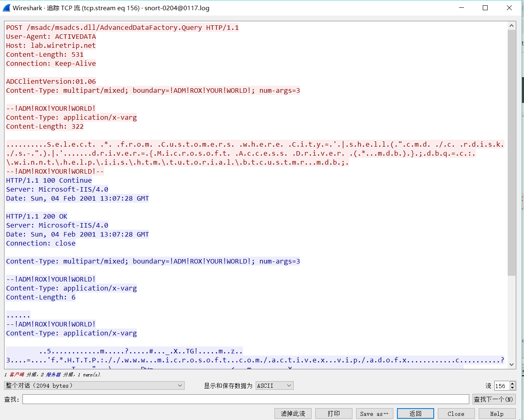Click the 'Content-Length: 531' line
The image size is (524, 420).
click(45, 54)
